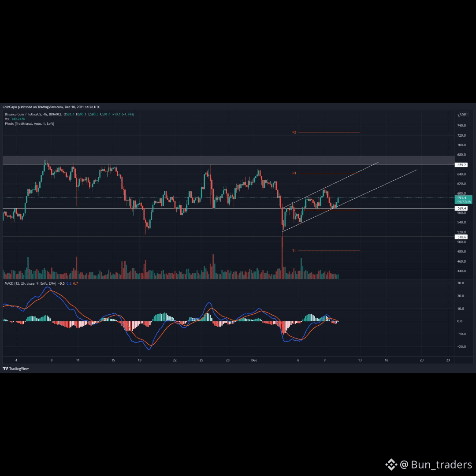The height and width of the screenshot is (476, 476).
Task: Click the -20.0 value on MACD axis
Action: [x=461, y=347]
